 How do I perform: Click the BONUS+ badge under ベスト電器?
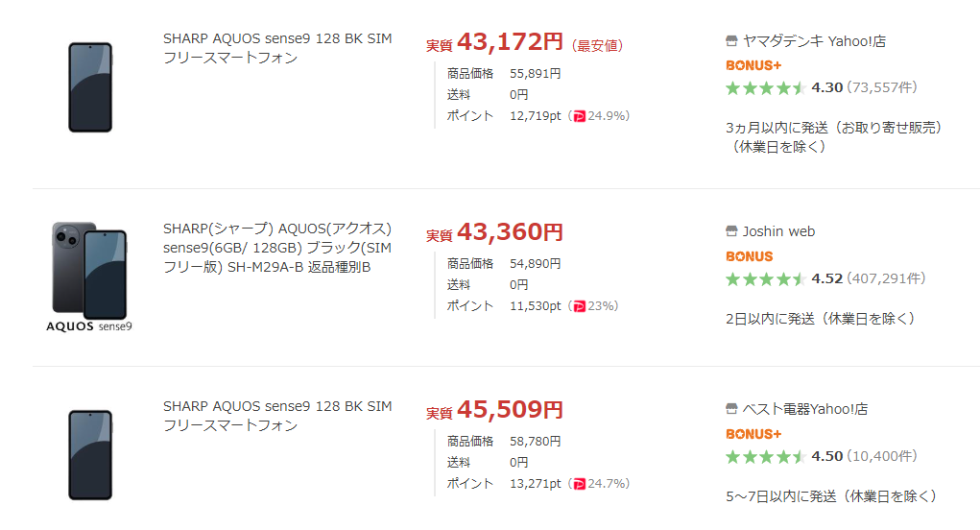(753, 434)
